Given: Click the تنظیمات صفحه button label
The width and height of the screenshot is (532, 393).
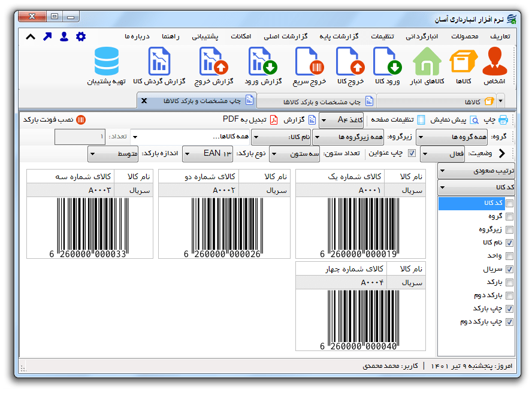Looking at the screenshot, I should [392, 120].
